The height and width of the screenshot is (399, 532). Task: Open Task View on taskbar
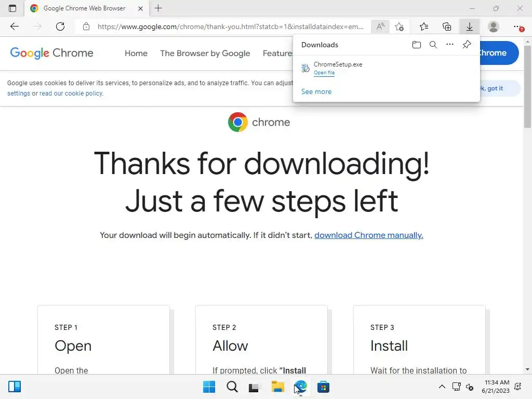[x=255, y=387]
